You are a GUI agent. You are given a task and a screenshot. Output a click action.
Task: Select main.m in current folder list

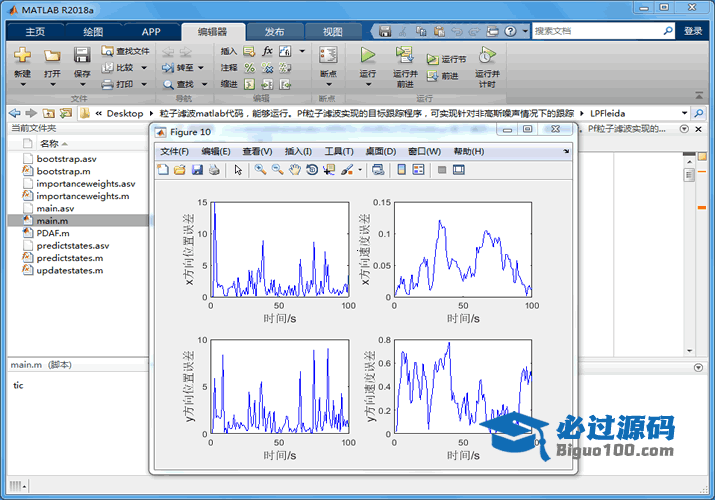[x=78, y=221]
